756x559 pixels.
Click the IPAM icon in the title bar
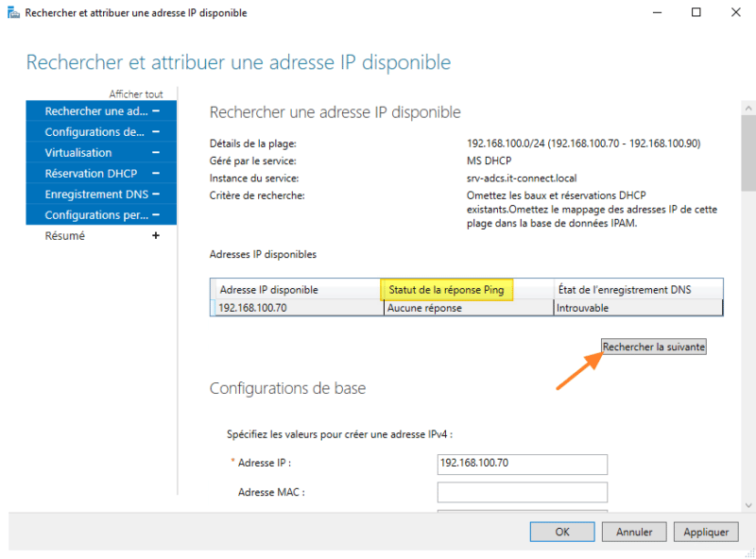tap(13, 12)
